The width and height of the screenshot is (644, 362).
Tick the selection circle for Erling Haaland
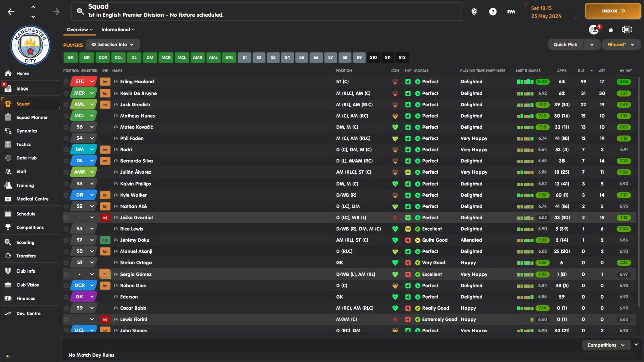[x=66, y=82]
